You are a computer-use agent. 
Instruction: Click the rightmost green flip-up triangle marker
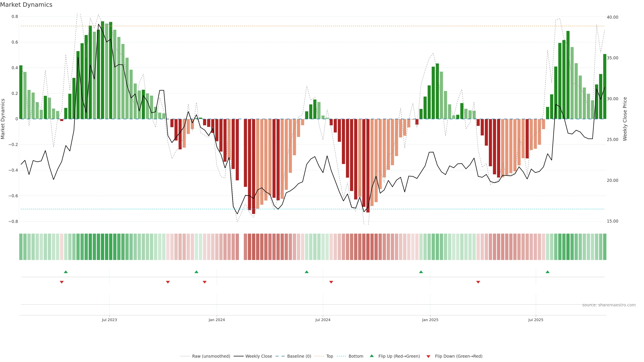click(x=548, y=272)
